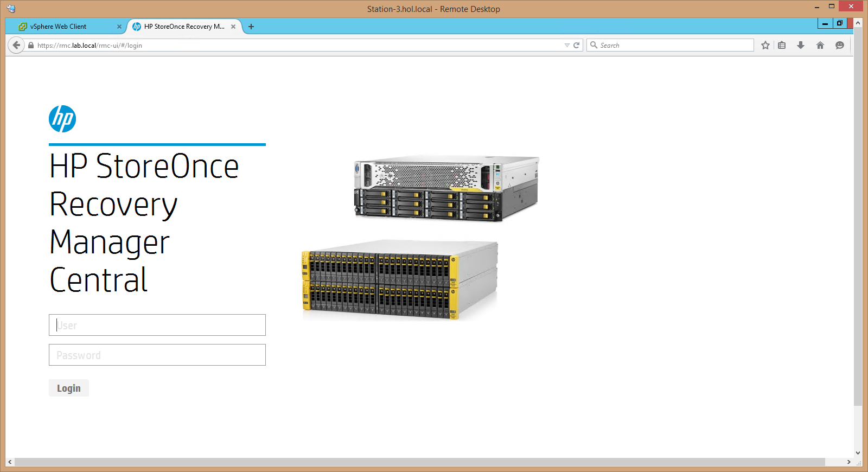Reload the page with the refresh icon

(x=577, y=46)
